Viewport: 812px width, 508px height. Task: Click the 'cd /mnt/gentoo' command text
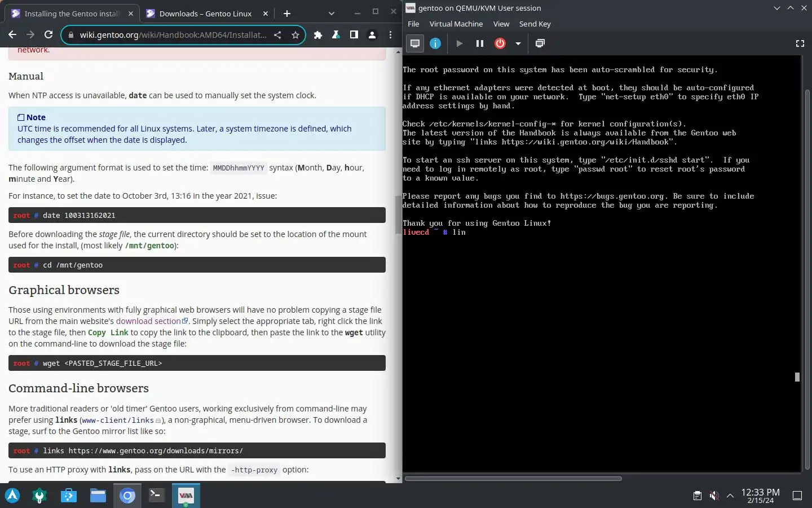point(73,265)
